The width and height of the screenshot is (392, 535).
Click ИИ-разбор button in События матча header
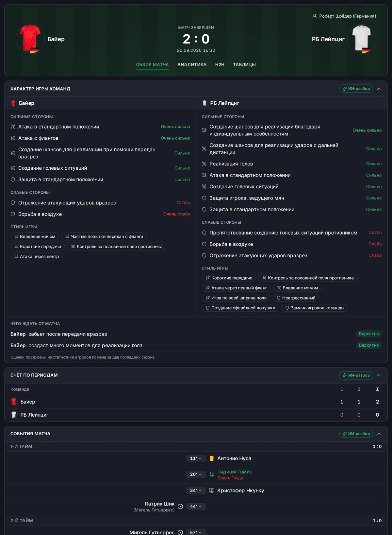tap(356, 434)
